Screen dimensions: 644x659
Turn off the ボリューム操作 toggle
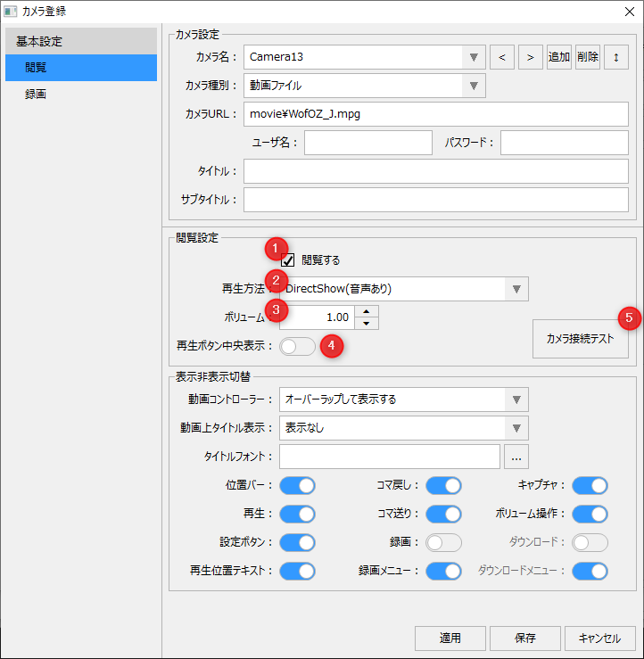pyautogui.click(x=590, y=514)
